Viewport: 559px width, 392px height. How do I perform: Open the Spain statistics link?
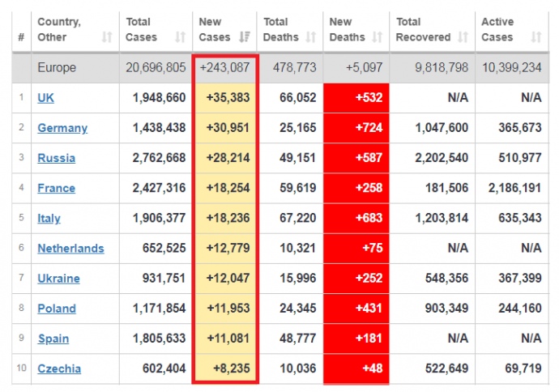pyautogui.click(x=53, y=339)
